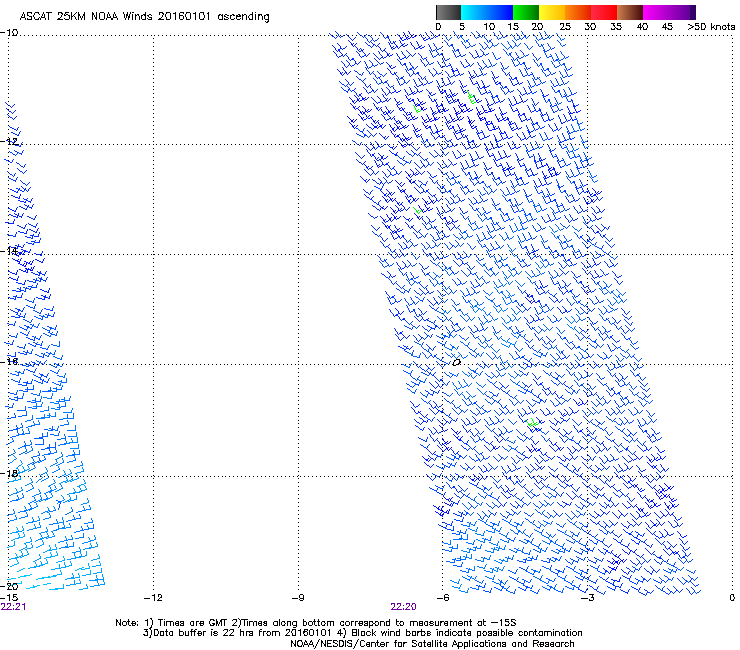Click the '-10' latitude axis label
Image resolution: width=740 pixels, height=650 pixels.
point(9,33)
